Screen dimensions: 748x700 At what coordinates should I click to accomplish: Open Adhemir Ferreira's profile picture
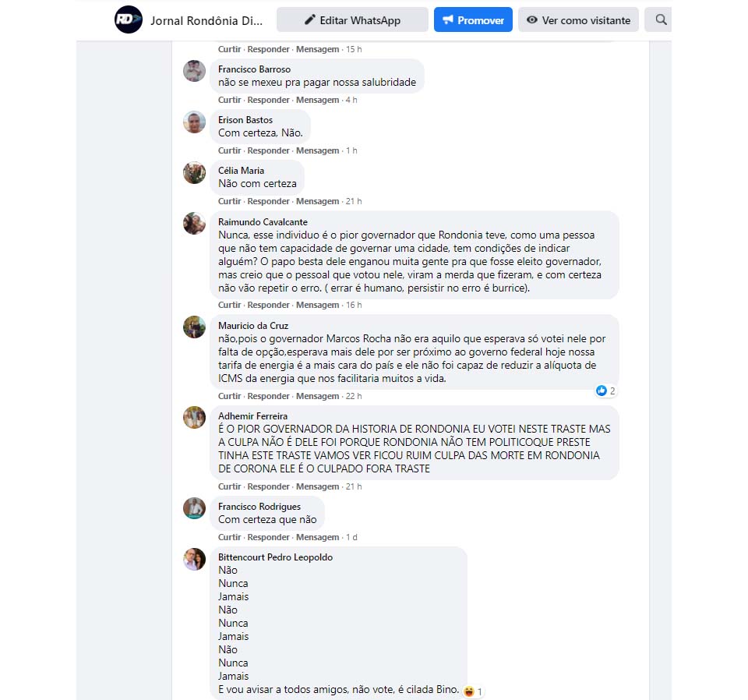[194, 418]
